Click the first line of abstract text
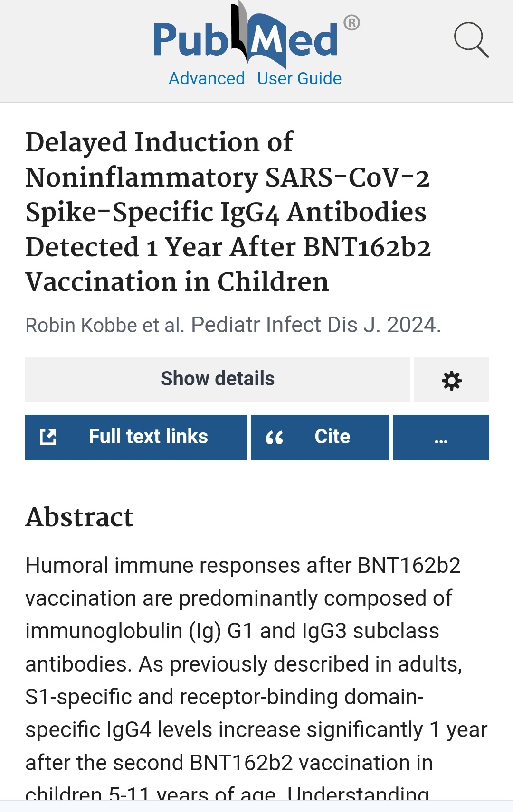This screenshot has width=513, height=812. coord(243,566)
